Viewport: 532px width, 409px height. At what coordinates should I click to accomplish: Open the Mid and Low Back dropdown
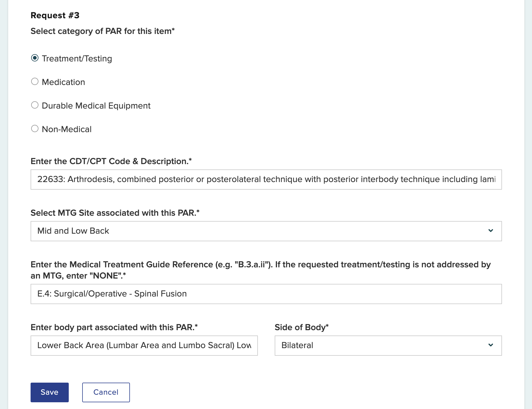[x=265, y=231]
